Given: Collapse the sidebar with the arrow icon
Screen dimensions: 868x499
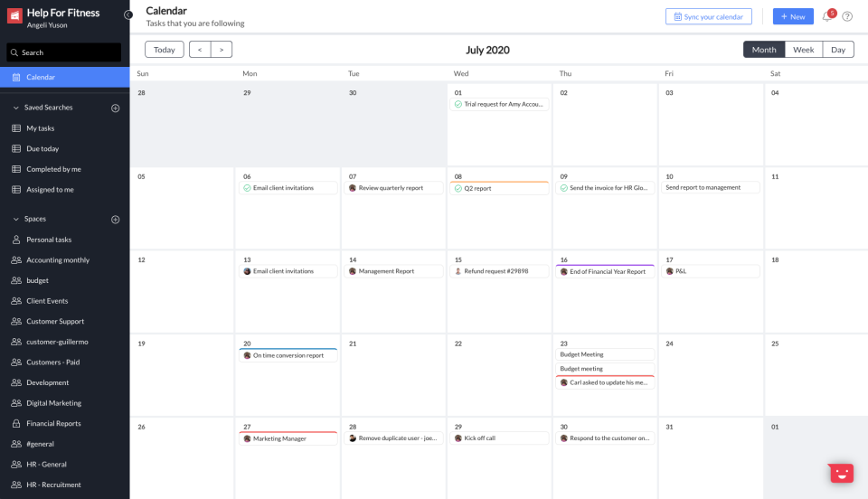Looking at the screenshot, I should (x=128, y=15).
